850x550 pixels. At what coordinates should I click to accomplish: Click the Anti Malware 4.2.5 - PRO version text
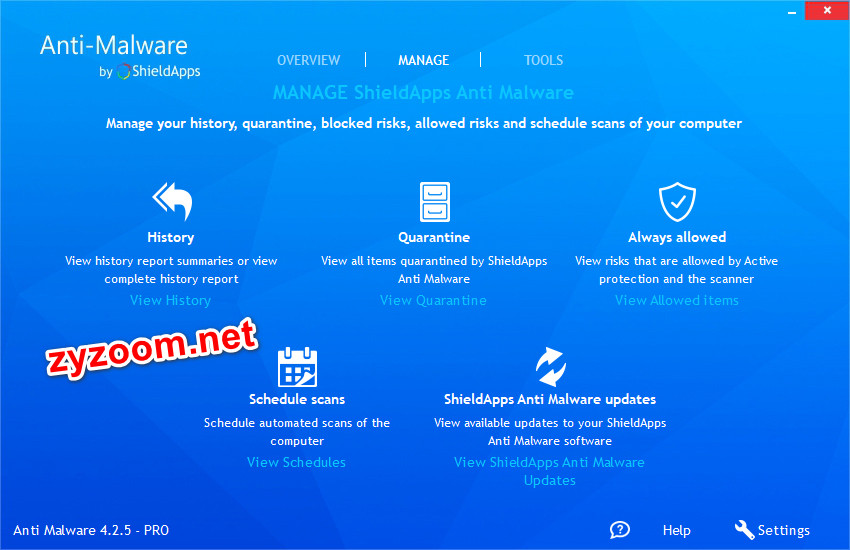point(91,530)
